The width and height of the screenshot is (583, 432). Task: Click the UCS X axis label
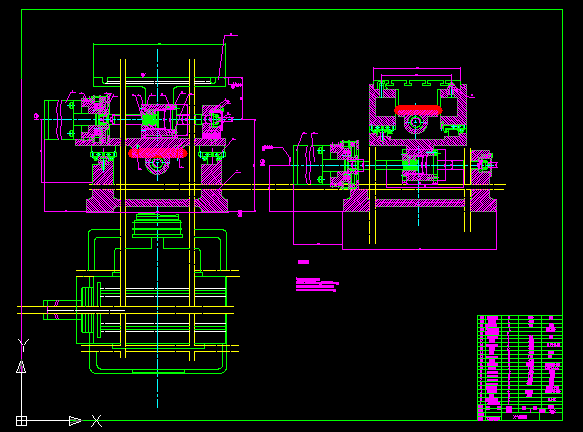[x=96, y=421]
